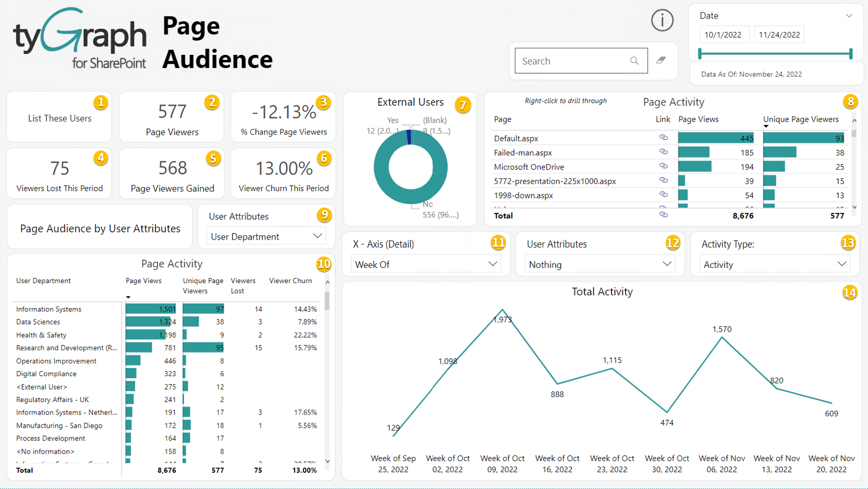The image size is (868, 489).
Task: Click the List These Users button
Action: tap(60, 118)
